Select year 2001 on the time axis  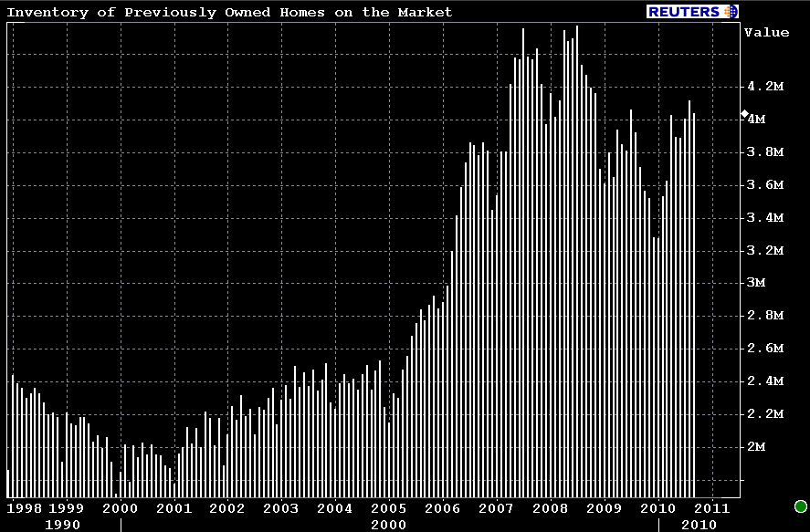(x=174, y=507)
